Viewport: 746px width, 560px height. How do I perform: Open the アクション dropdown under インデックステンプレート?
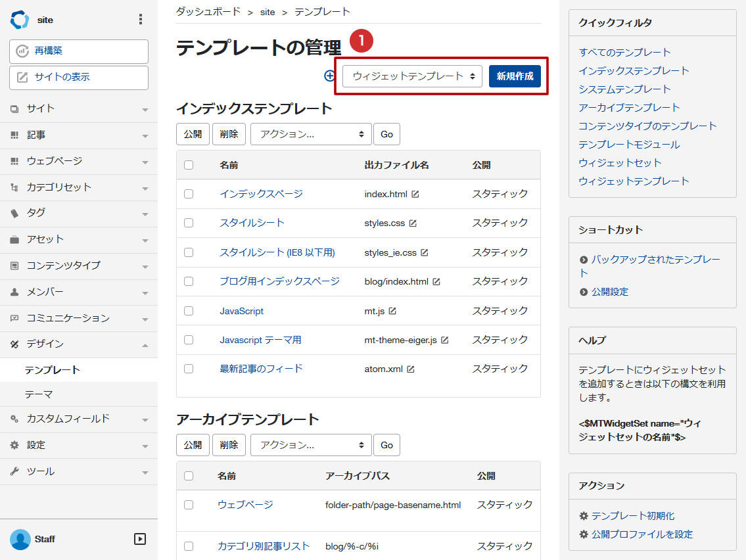click(311, 134)
